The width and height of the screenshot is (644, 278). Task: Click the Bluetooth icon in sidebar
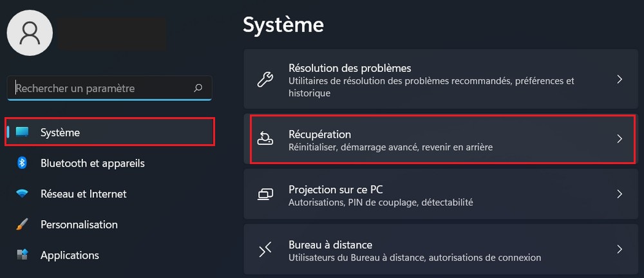pos(22,163)
